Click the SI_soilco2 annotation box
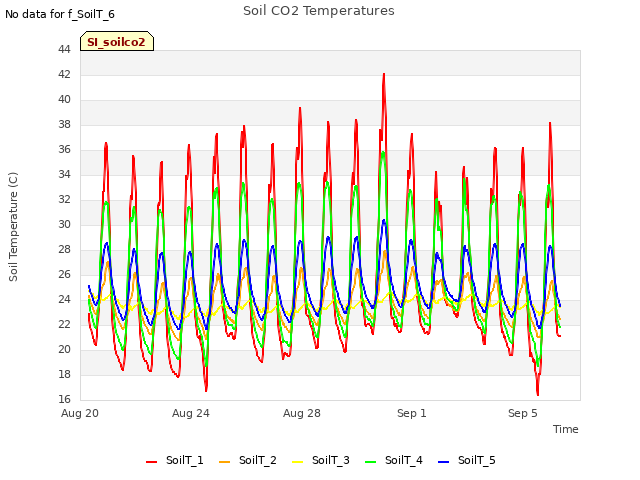 pyautogui.click(x=117, y=41)
